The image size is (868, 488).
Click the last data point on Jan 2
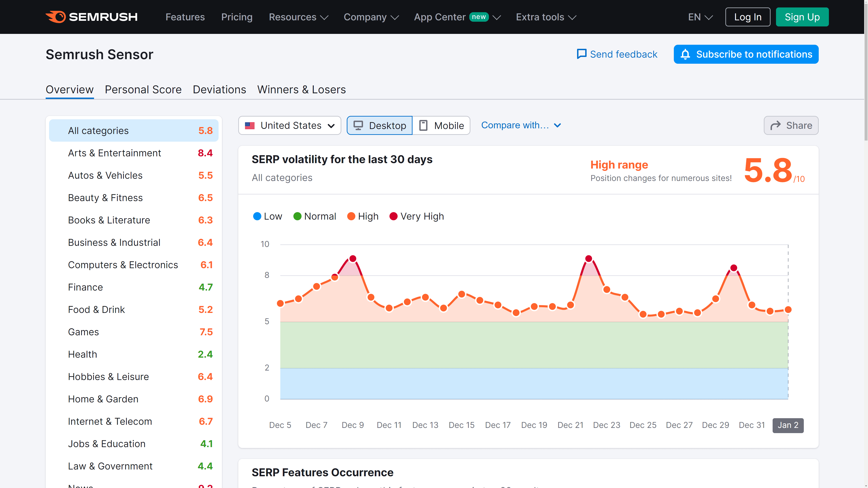point(788,310)
